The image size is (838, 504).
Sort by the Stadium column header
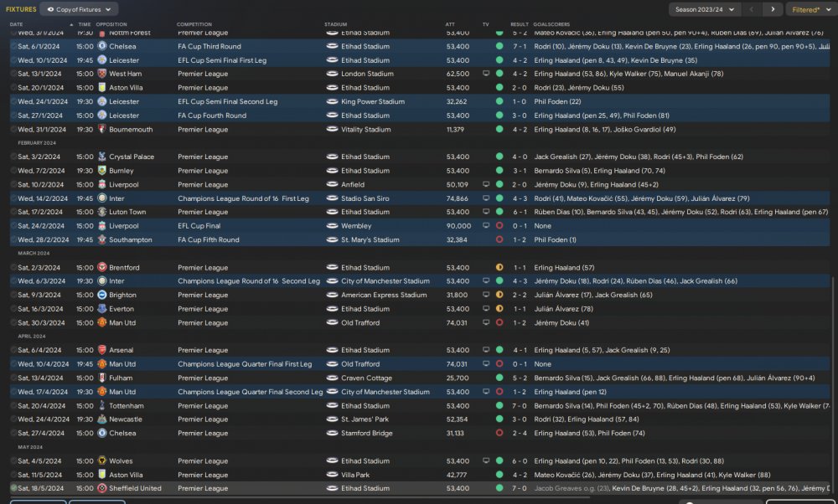tap(335, 24)
